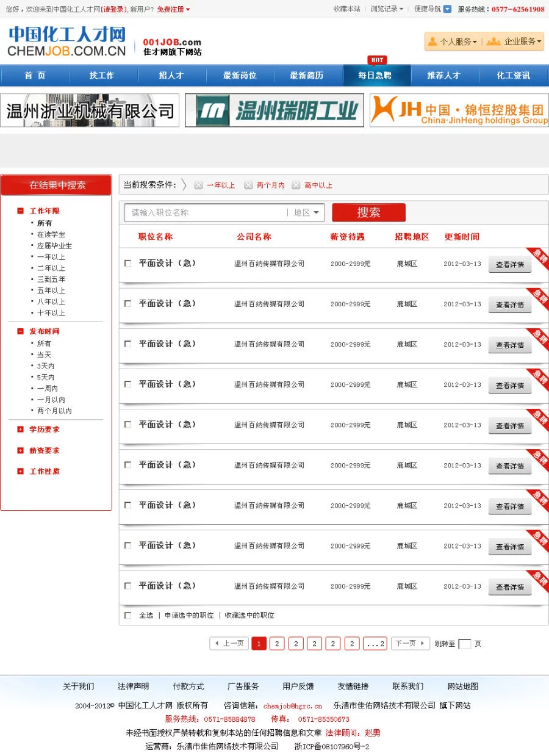Check the last 平面设计 job row checkbox

point(127,586)
